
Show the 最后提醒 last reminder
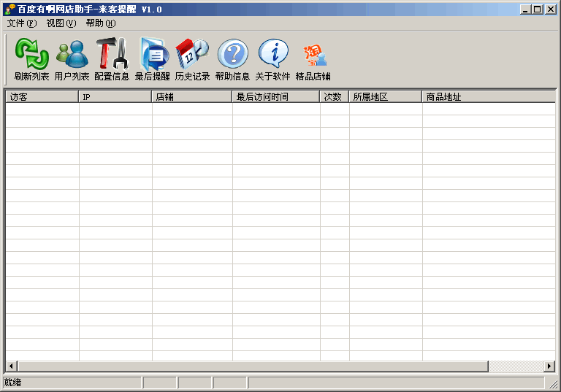(x=153, y=59)
